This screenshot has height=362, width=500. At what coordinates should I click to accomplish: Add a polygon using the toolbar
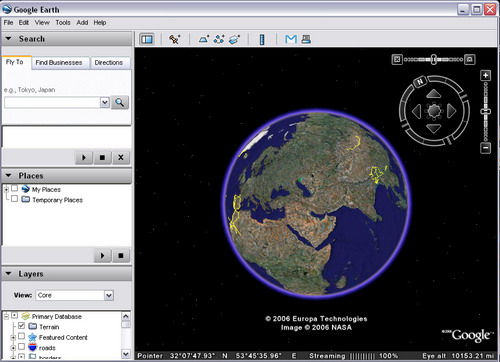[204, 39]
